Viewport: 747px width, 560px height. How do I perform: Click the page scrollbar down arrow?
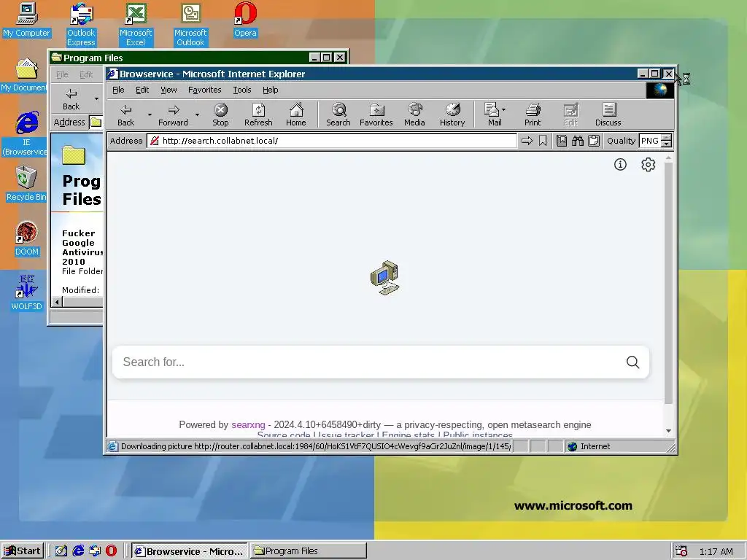point(668,431)
